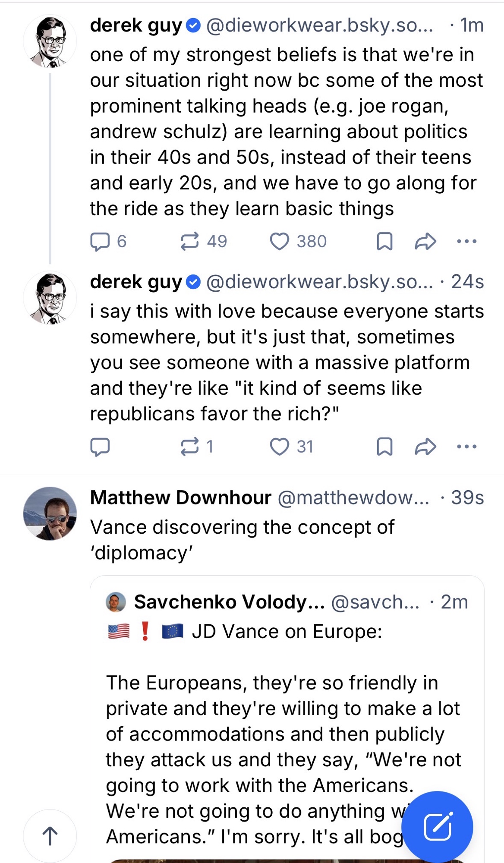Open Matthew Downhour's profile name link

(x=181, y=498)
